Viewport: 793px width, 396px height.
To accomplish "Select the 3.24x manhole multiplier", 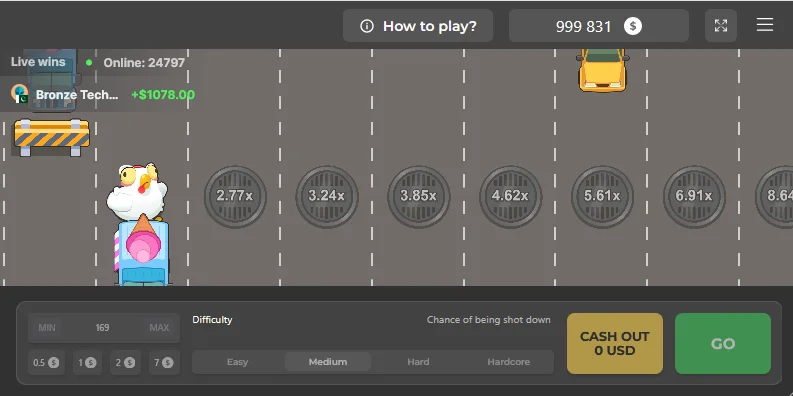I will (327, 197).
